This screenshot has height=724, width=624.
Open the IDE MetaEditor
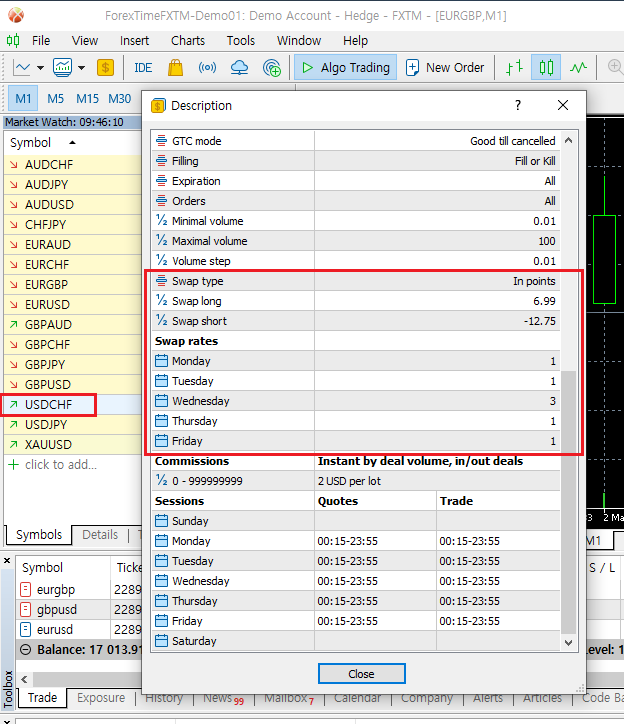[x=143, y=68]
